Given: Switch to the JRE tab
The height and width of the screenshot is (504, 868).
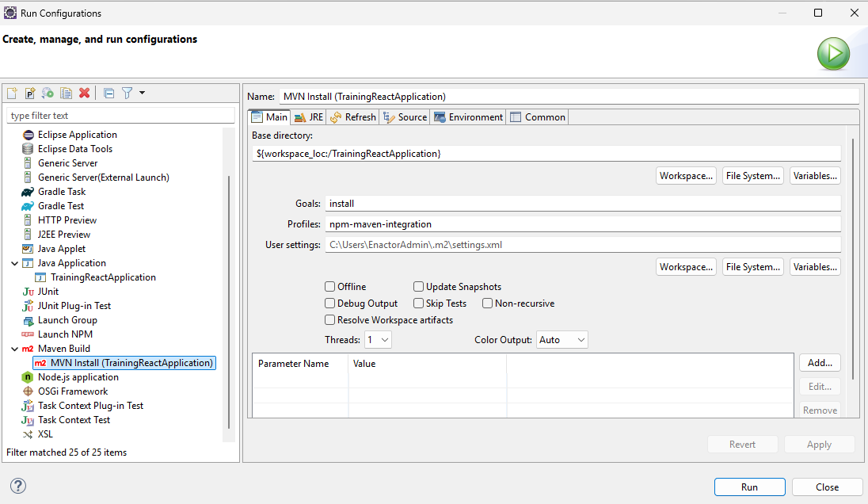Looking at the screenshot, I should click(308, 117).
